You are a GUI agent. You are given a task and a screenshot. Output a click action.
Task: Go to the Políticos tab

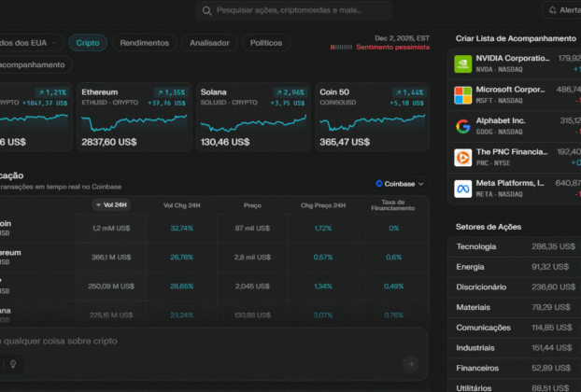tap(266, 43)
